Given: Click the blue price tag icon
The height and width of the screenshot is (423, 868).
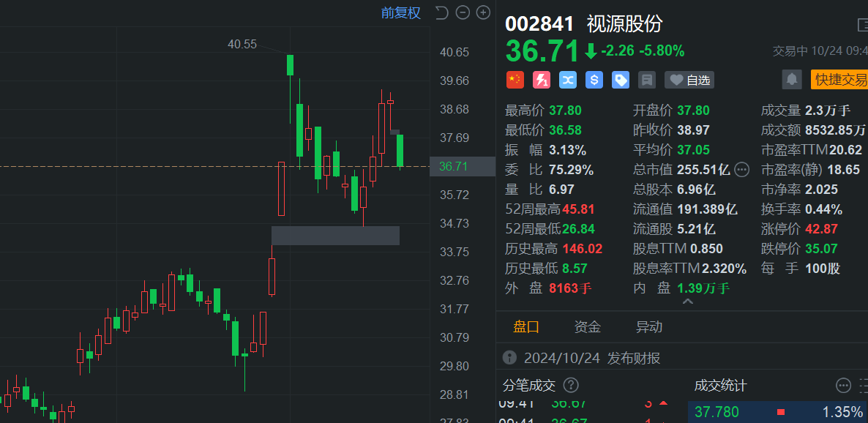Looking at the screenshot, I should click(621, 80).
